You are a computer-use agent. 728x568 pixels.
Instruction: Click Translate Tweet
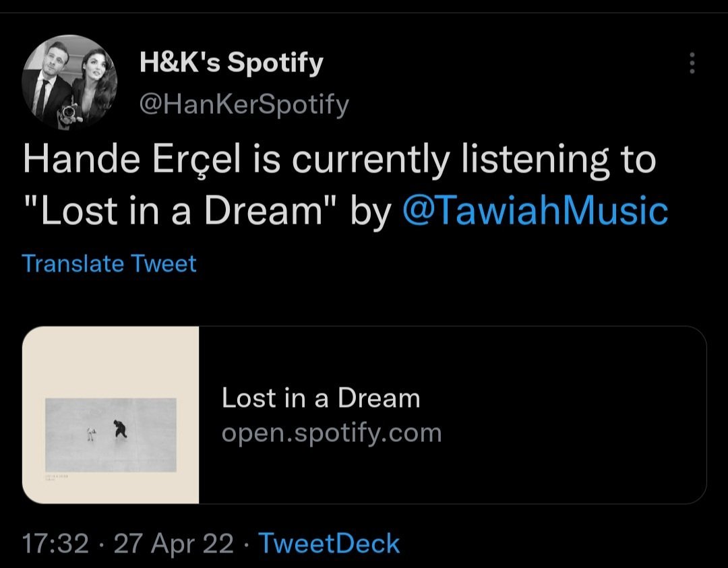tap(109, 263)
